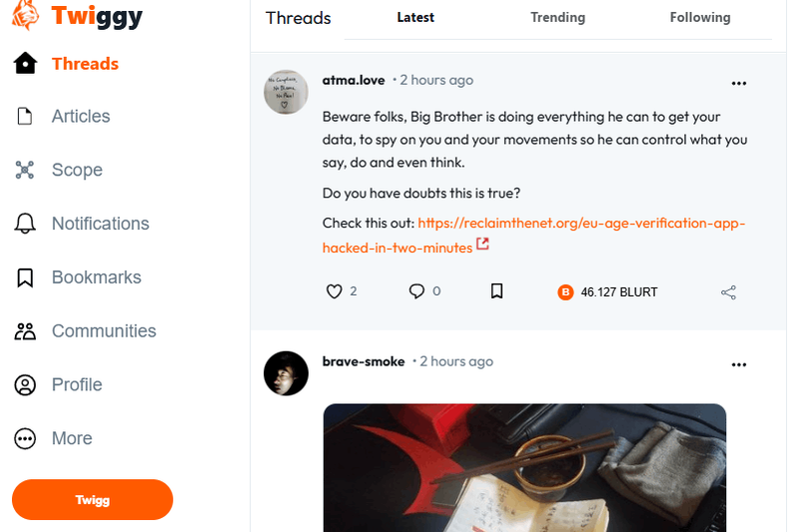
Task: Expand options menu on brave-smoke's post
Action: coord(739,365)
